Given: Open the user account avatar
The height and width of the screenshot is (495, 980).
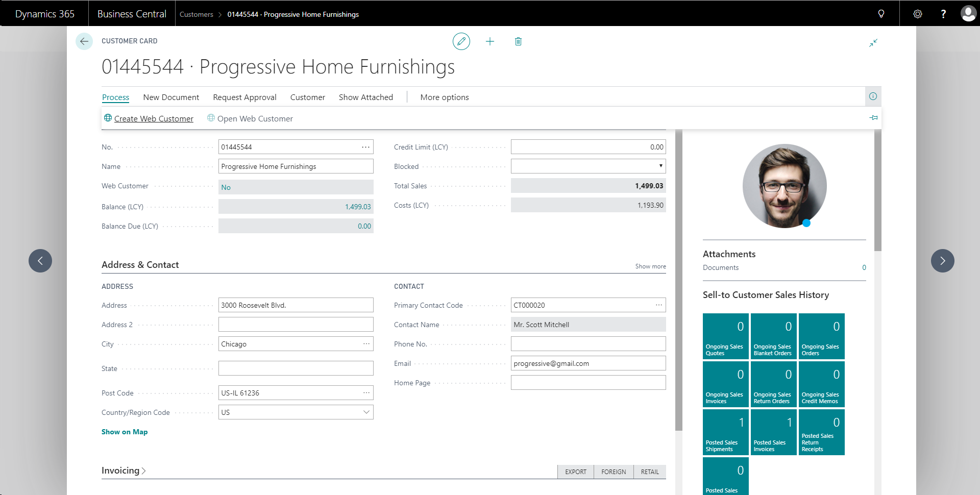Looking at the screenshot, I should tap(968, 13).
